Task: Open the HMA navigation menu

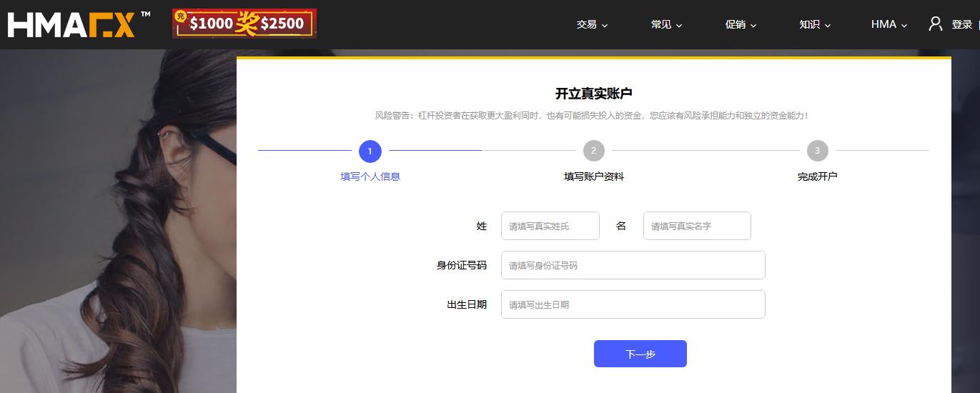Action: pyautogui.click(x=889, y=24)
